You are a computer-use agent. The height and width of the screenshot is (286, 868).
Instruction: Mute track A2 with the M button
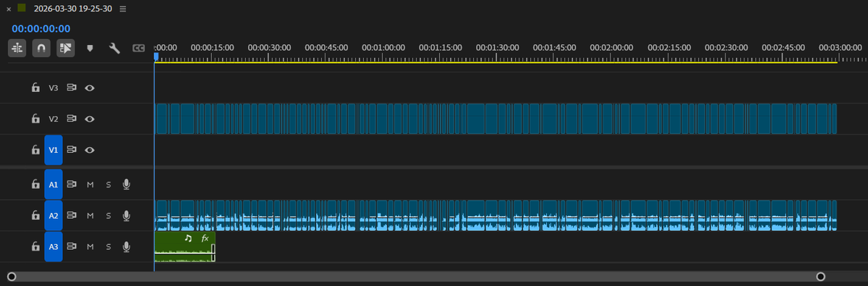coord(90,215)
